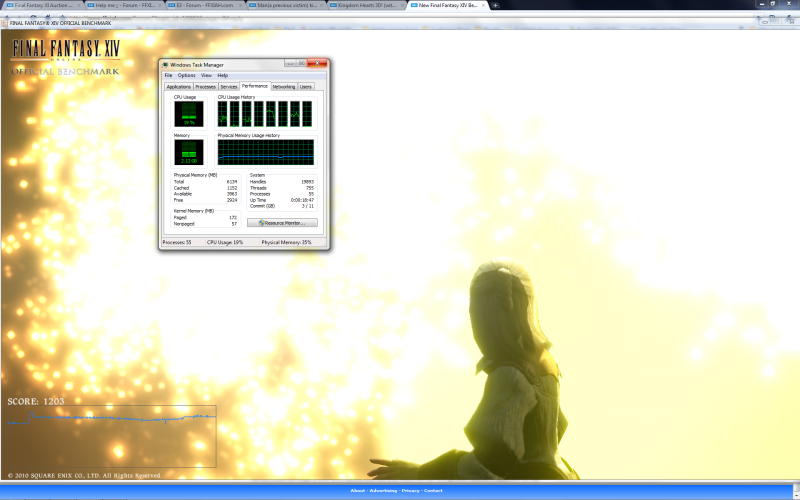Open Task Manager Help menu
Viewport: 800px width, 500px height.
pyautogui.click(x=222, y=76)
